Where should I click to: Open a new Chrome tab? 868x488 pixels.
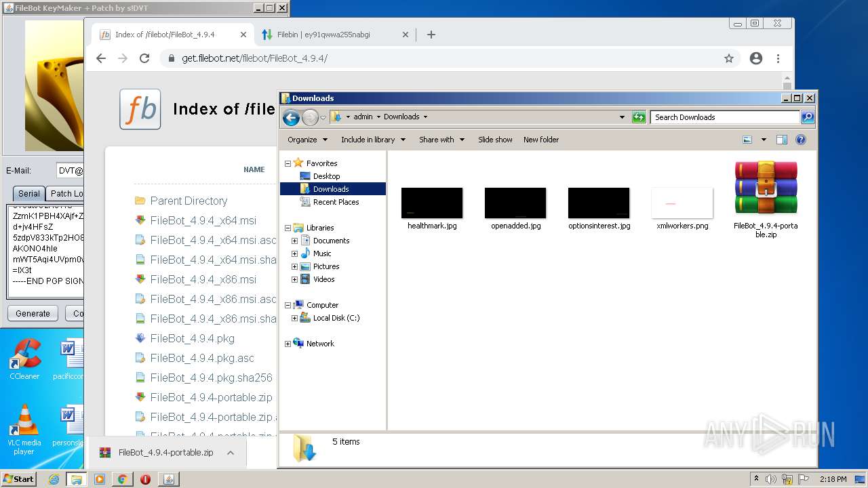click(x=431, y=35)
